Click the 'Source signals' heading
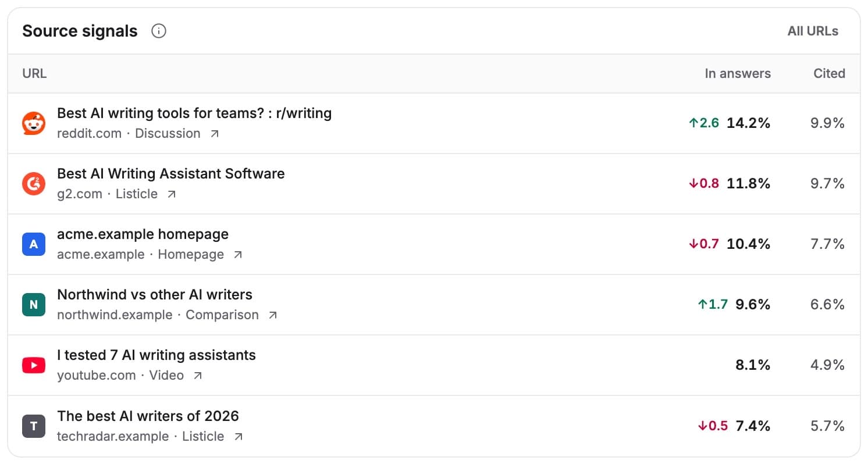 click(80, 31)
